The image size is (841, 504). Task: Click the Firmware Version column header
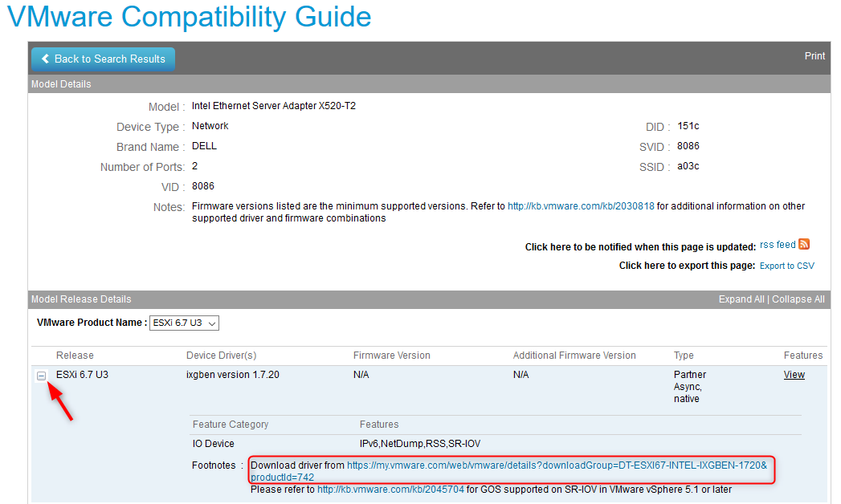click(x=391, y=356)
